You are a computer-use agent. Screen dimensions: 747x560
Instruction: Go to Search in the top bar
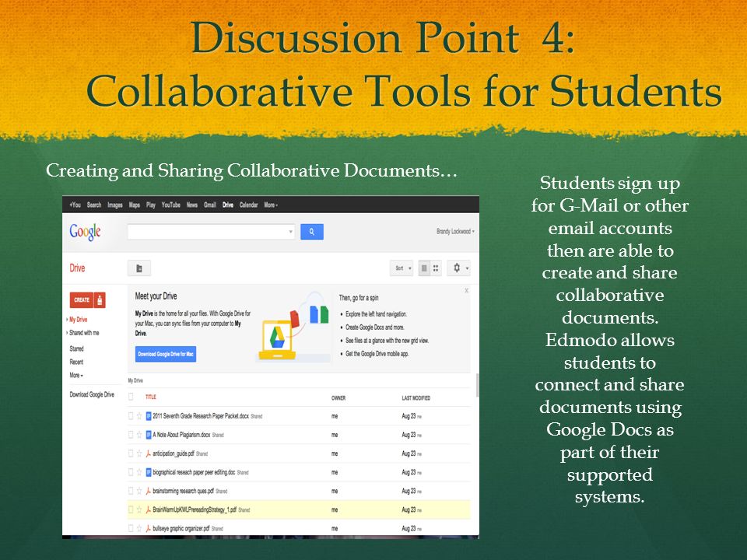click(x=94, y=205)
